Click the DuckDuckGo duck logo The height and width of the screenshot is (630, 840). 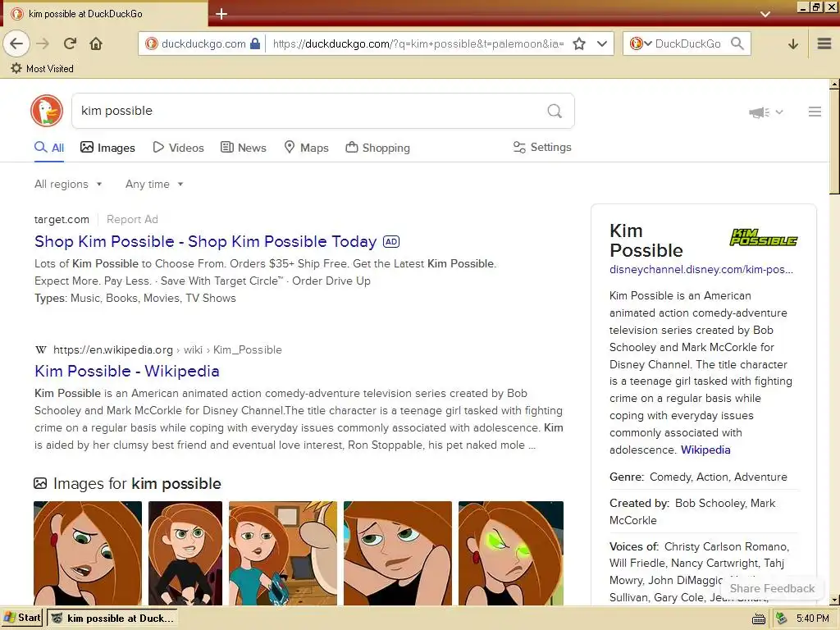pyautogui.click(x=47, y=111)
